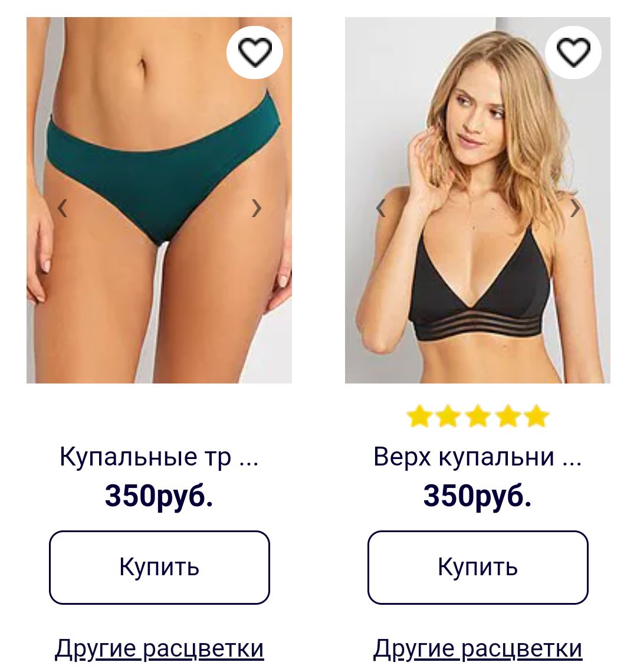This screenshot has width=637, height=672.
Task: Click Купить under green swim bottoms
Action: pyautogui.click(x=159, y=568)
